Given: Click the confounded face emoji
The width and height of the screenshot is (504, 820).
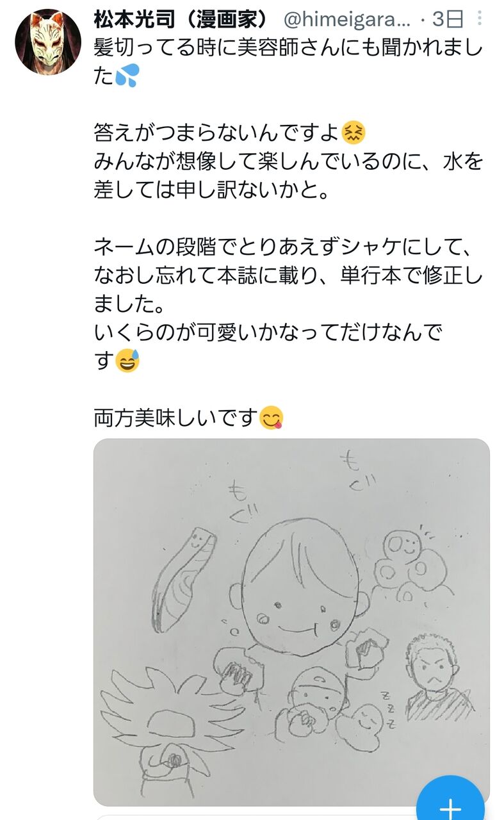Looking at the screenshot, I should 354,134.
